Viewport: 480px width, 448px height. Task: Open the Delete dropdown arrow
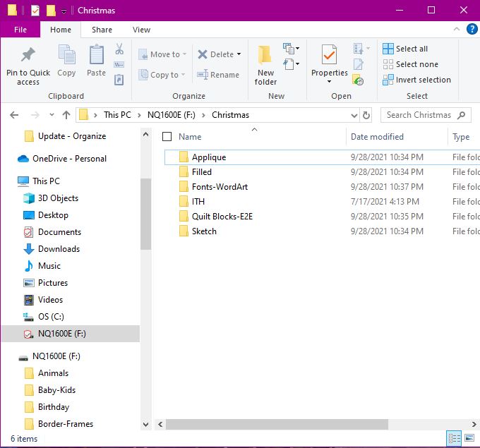click(x=239, y=54)
